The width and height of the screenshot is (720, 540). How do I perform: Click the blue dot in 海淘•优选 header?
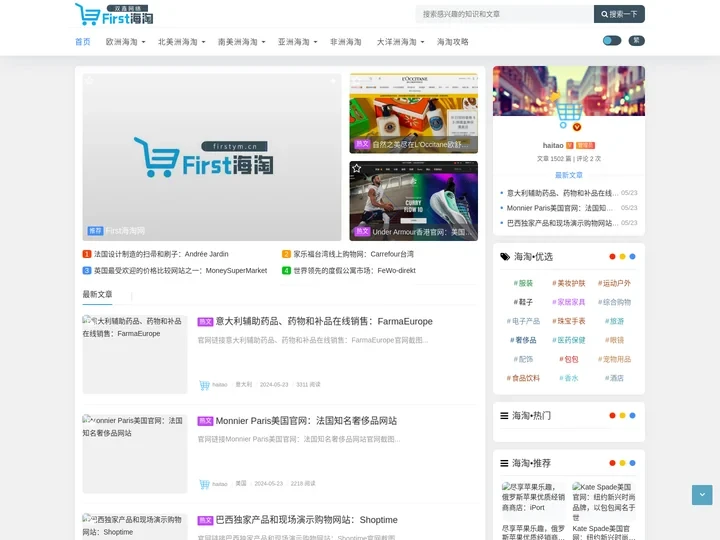pyautogui.click(x=632, y=257)
